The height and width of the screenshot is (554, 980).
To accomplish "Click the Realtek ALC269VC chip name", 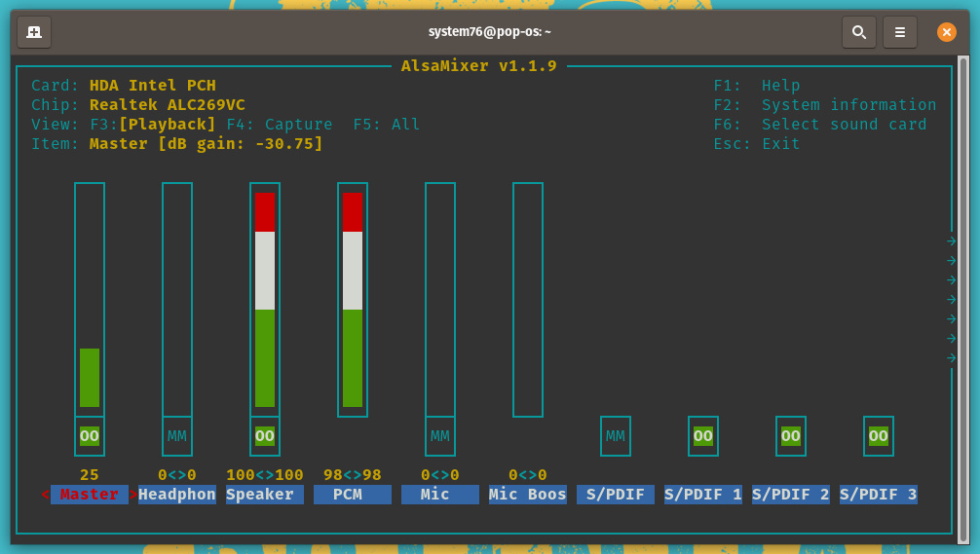I will [167, 105].
